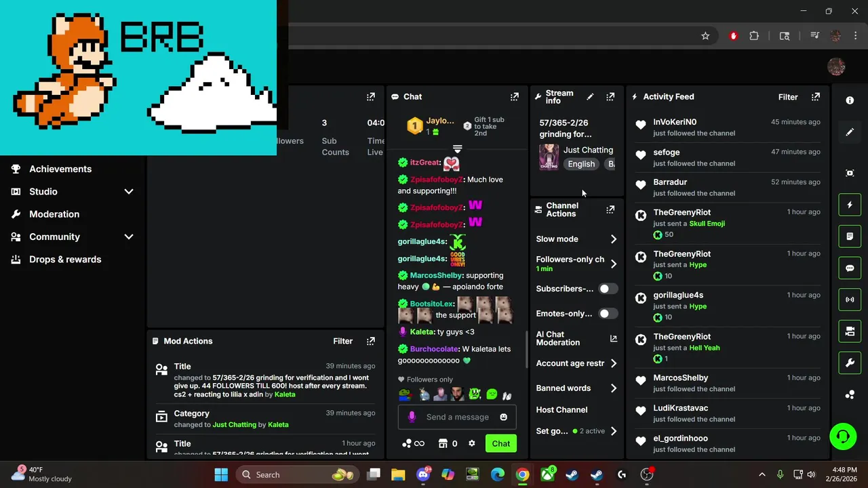This screenshot has height=488, width=868.
Task: Open Chrome extensions puzzle icon
Action: pyautogui.click(x=754, y=36)
